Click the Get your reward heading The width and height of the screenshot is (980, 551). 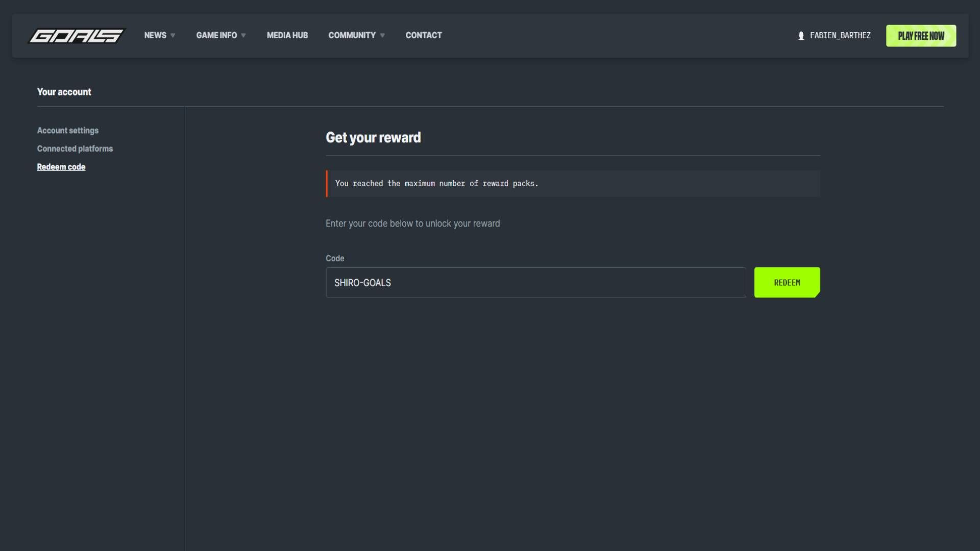(x=373, y=138)
